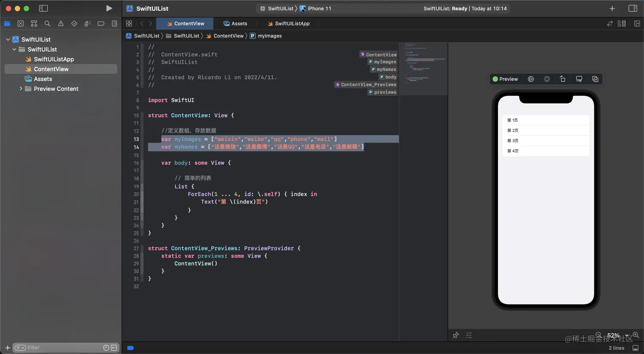Image resolution: width=644 pixels, height=354 pixels.
Task: Open the Find navigator magnifier icon
Action: click(47, 24)
